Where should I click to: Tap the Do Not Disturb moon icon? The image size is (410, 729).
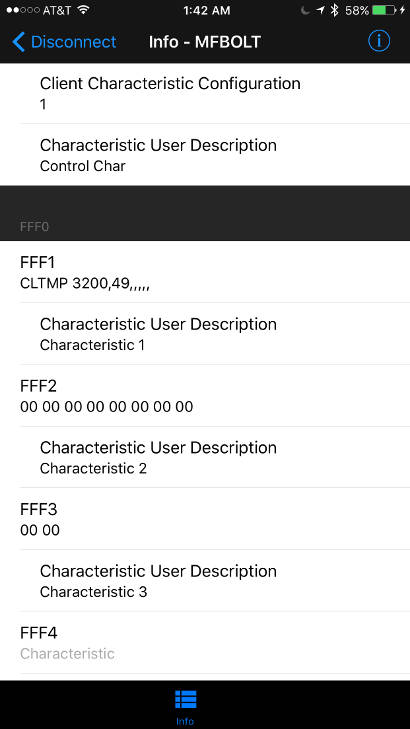(x=305, y=11)
